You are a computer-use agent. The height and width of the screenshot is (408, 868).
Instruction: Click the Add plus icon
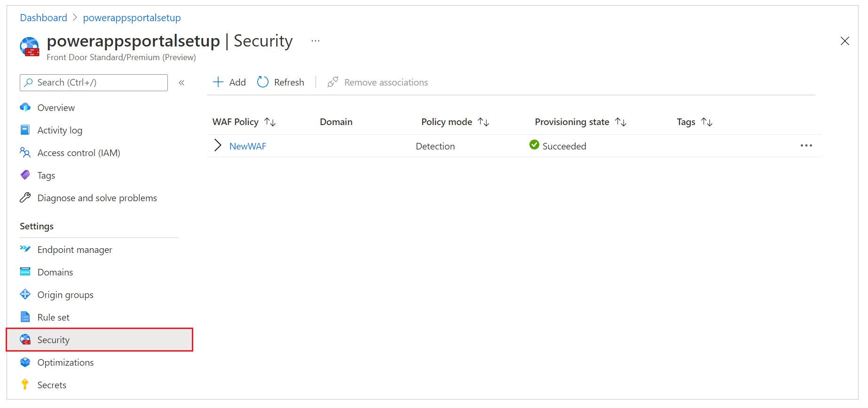(218, 82)
